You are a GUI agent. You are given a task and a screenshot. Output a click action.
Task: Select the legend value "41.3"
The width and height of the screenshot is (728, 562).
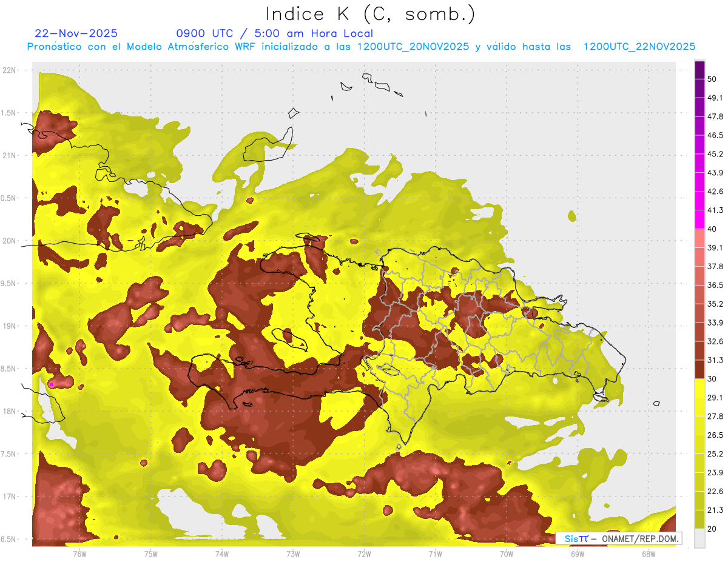[715, 210]
